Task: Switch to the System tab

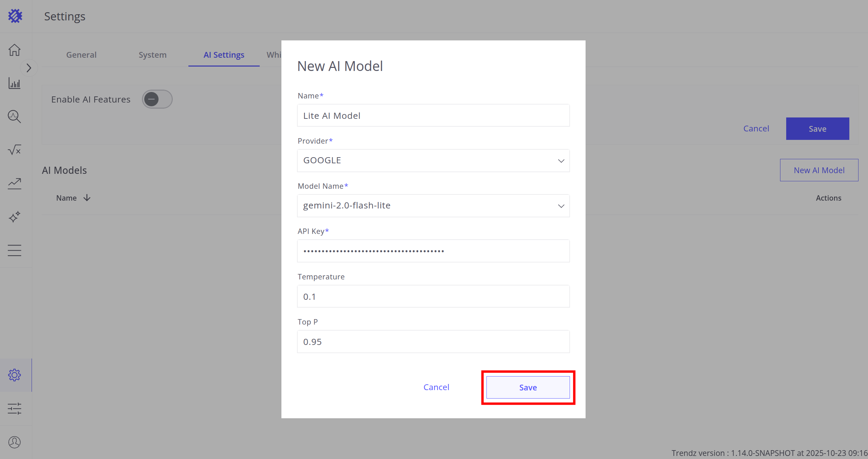Action: (x=152, y=55)
